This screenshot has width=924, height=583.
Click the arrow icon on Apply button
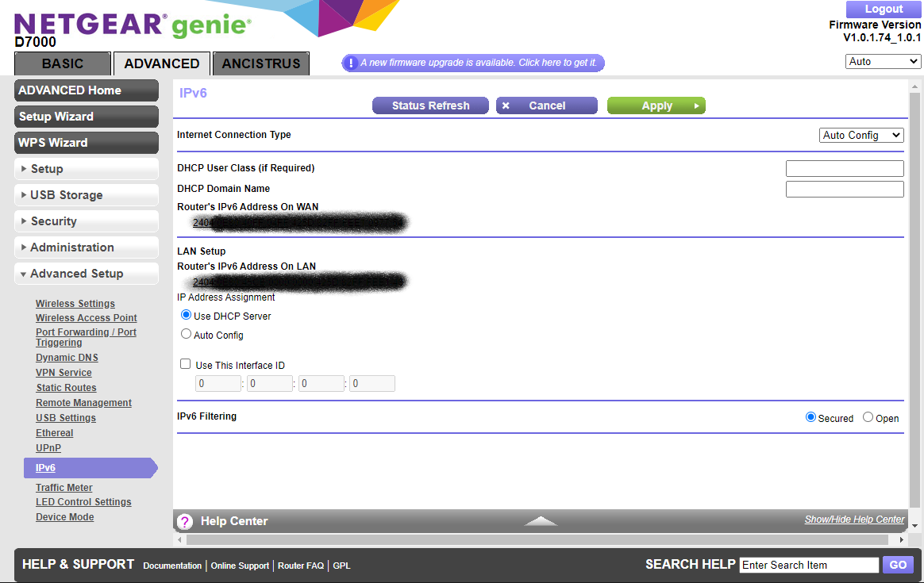pos(696,105)
